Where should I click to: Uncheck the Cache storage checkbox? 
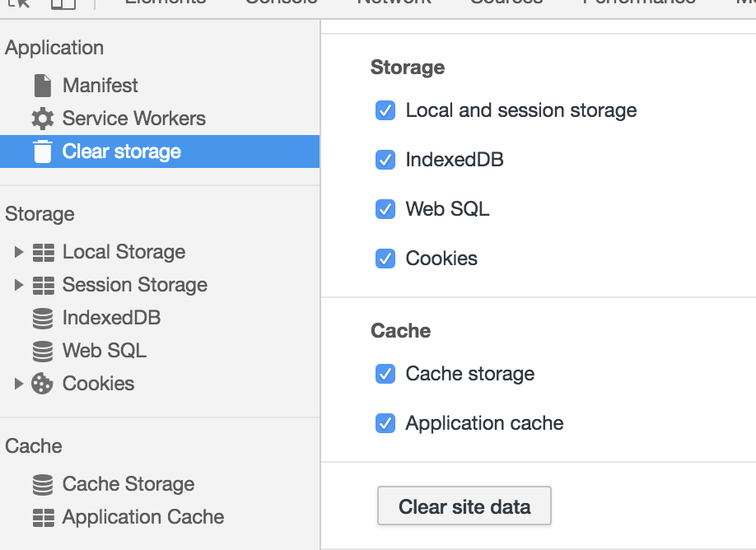(385, 374)
